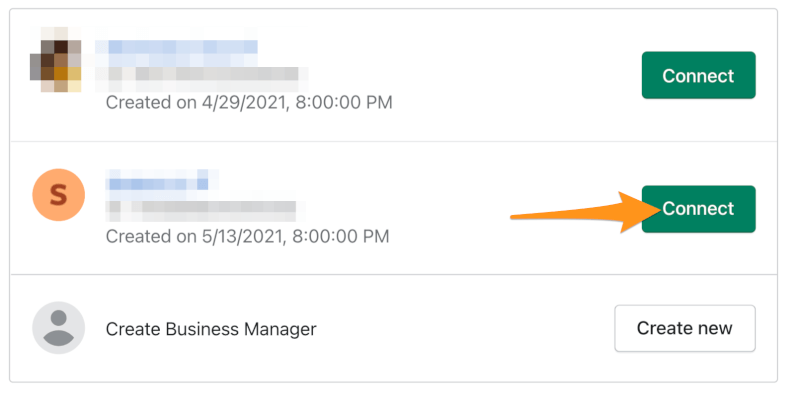Click the gray person silhouette icon
Viewport: 800px width, 402px height.
[58, 328]
